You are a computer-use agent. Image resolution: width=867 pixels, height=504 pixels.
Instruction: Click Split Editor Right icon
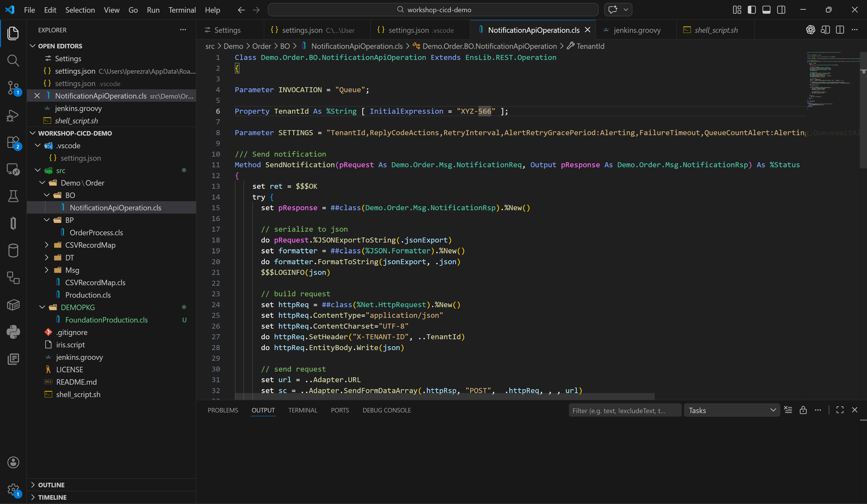click(x=840, y=30)
